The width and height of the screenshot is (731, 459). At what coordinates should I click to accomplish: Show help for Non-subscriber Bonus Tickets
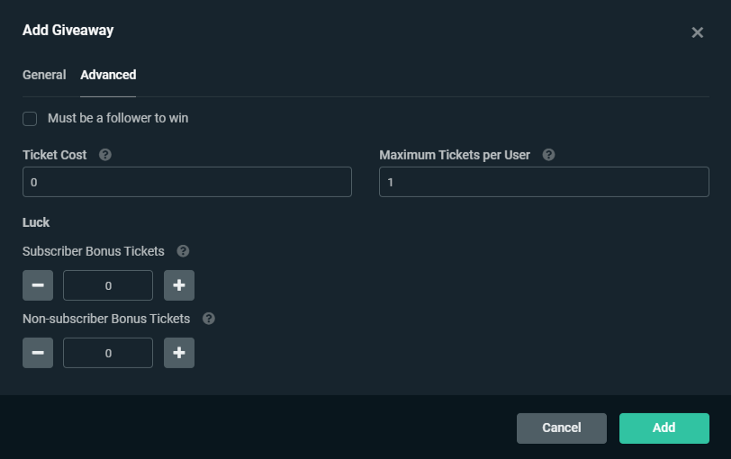(x=209, y=319)
